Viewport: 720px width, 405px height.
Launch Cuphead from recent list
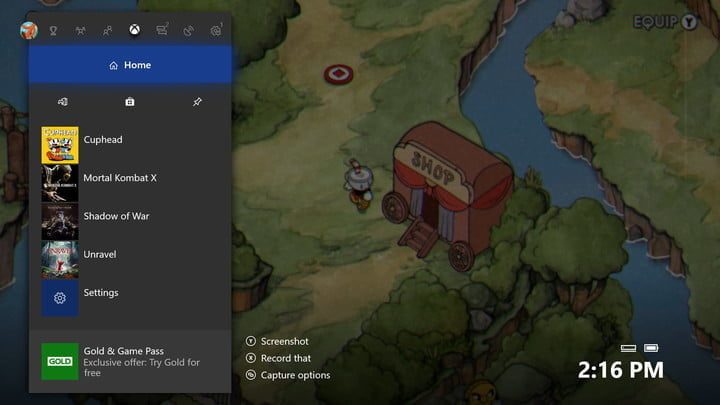tap(102, 140)
